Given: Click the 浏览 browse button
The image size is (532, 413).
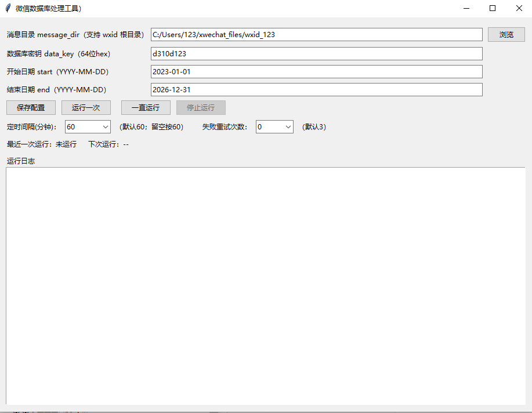Looking at the screenshot, I should (506, 35).
